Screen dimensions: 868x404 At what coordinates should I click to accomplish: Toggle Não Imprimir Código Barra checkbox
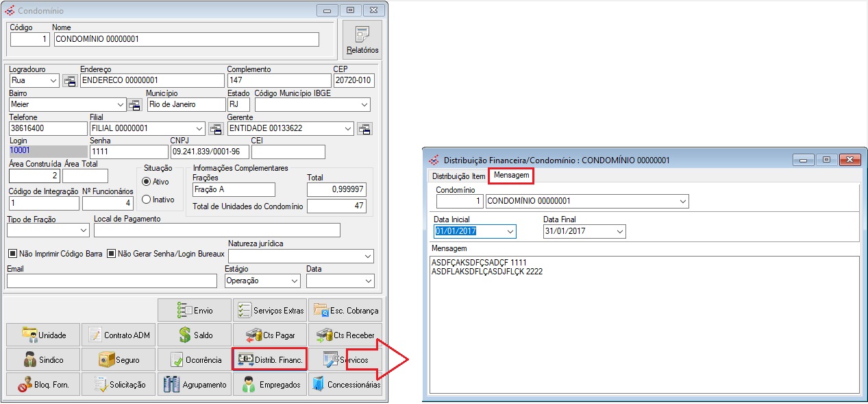(x=12, y=254)
